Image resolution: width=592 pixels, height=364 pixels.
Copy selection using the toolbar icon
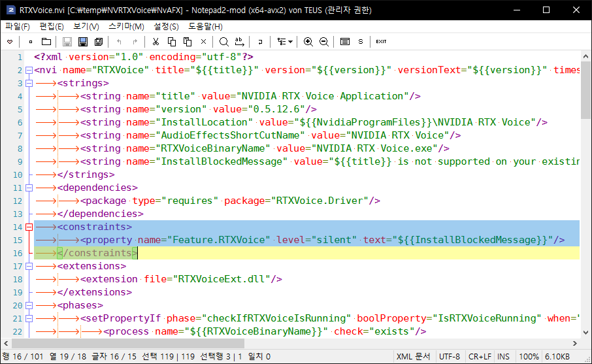(x=171, y=42)
